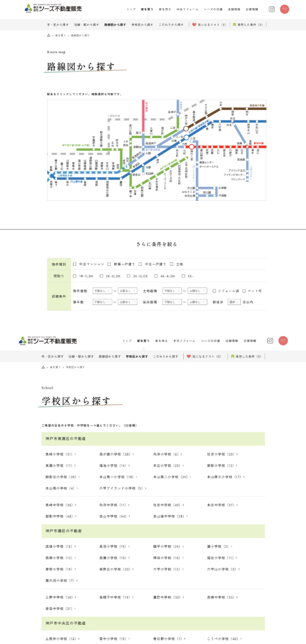Select マリンパーク station on route map
The width and height of the screenshot is (306, 644).
click(238, 180)
